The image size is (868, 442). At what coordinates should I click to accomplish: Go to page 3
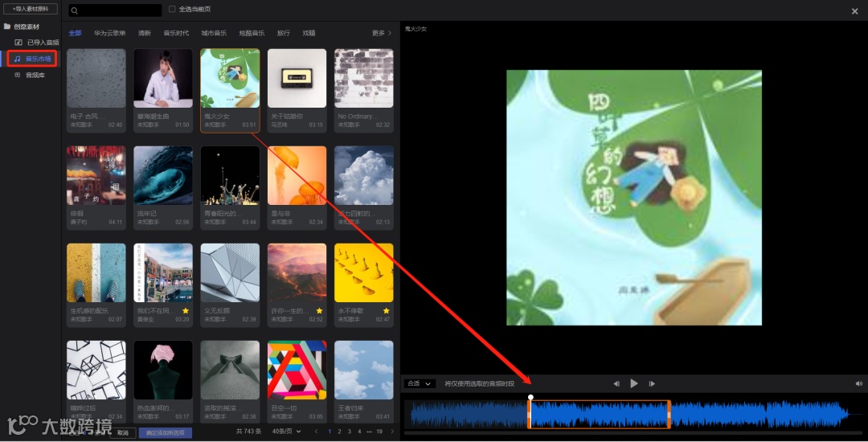pyautogui.click(x=350, y=432)
